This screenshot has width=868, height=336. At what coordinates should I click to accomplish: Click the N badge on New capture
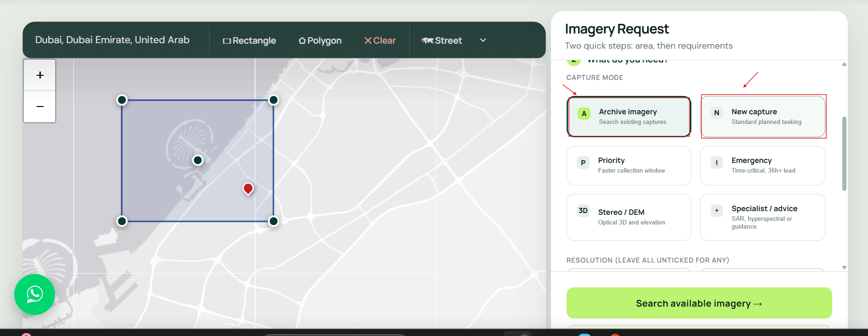[717, 113]
